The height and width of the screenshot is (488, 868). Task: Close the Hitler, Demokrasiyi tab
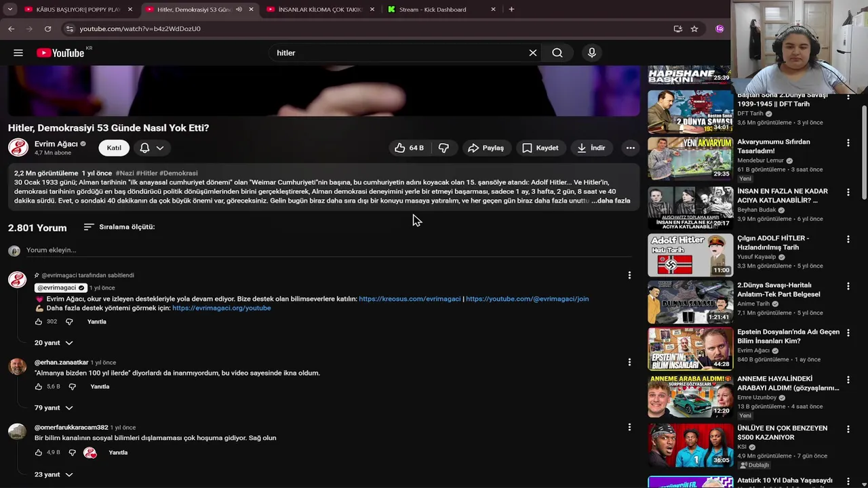click(x=251, y=9)
